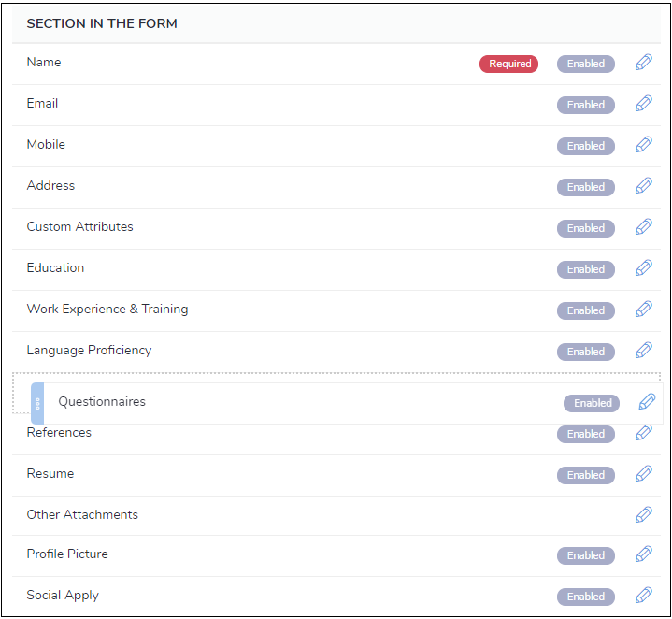
Task: Edit the Social Apply section
Action: click(x=643, y=596)
